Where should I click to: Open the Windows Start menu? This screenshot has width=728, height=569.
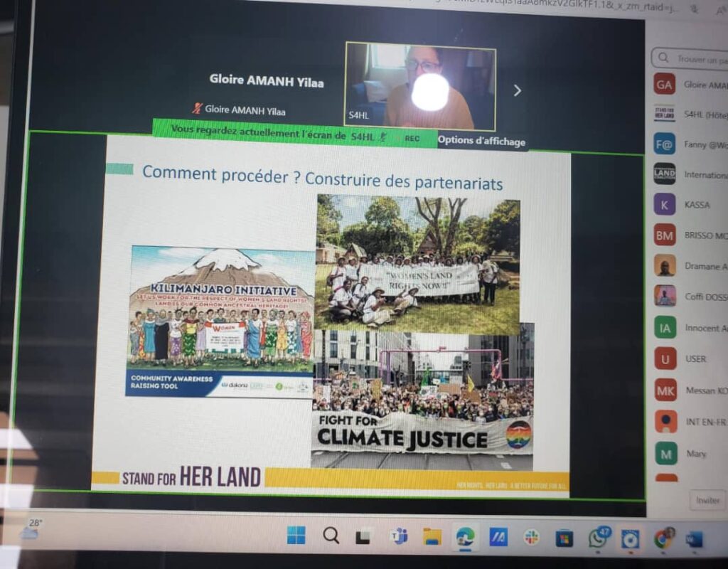point(296,535)
